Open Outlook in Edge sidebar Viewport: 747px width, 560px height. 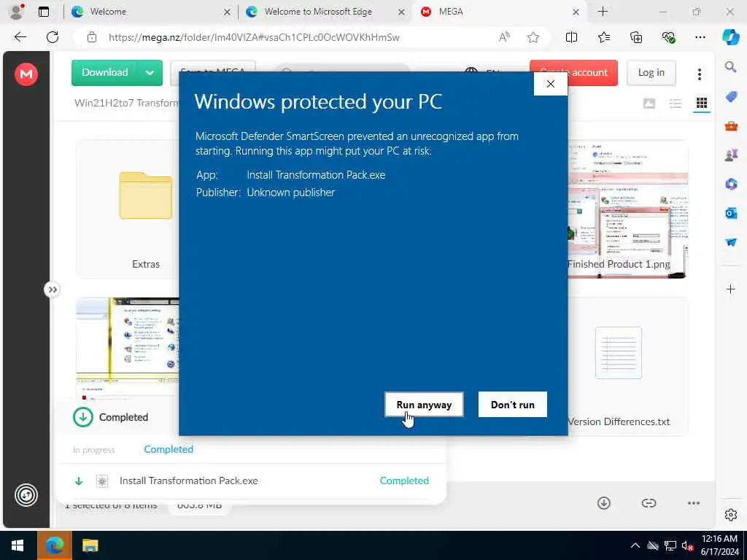click(x=731, y=214)
